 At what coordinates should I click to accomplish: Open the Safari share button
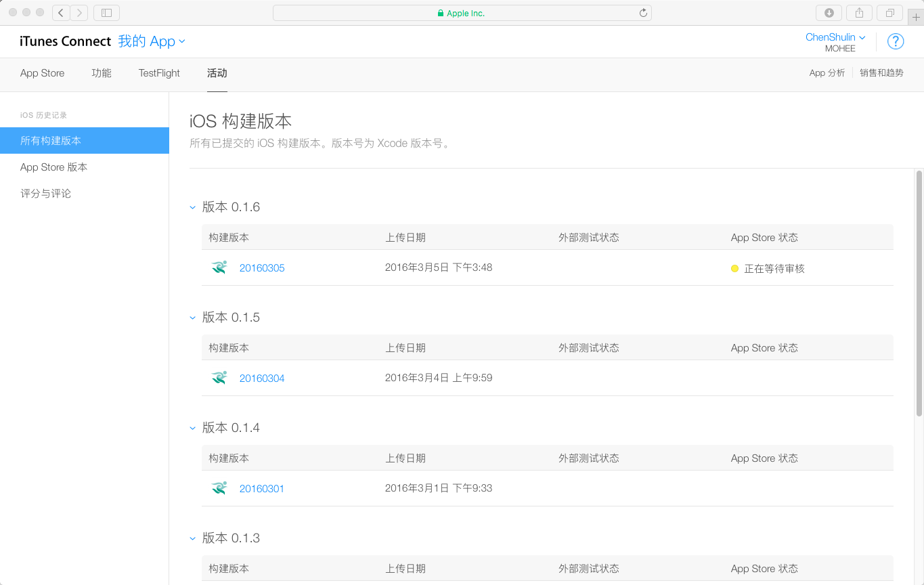(859, 12)
